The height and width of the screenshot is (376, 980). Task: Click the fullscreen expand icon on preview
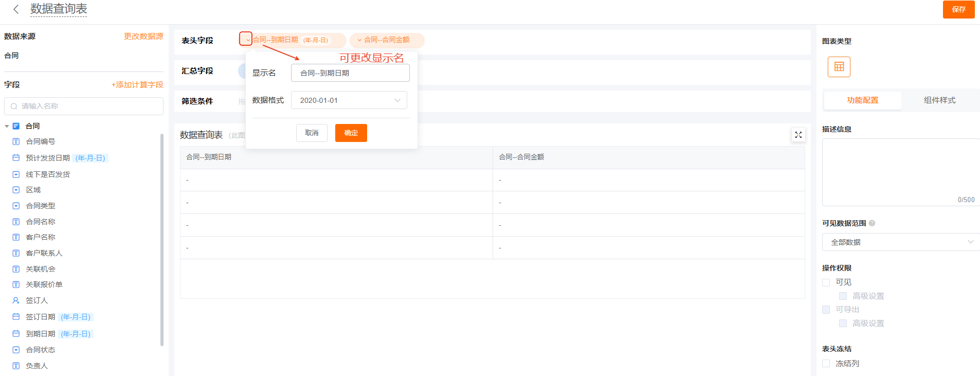798,135
